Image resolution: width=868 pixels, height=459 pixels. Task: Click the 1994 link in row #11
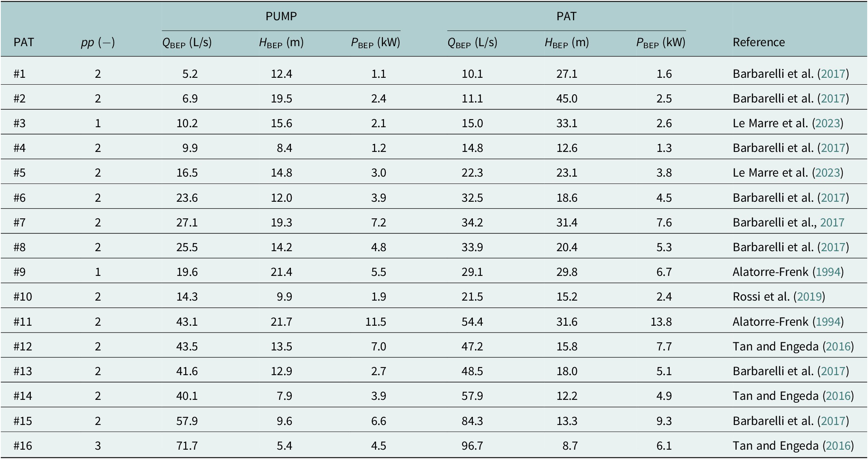coord(828,322)
